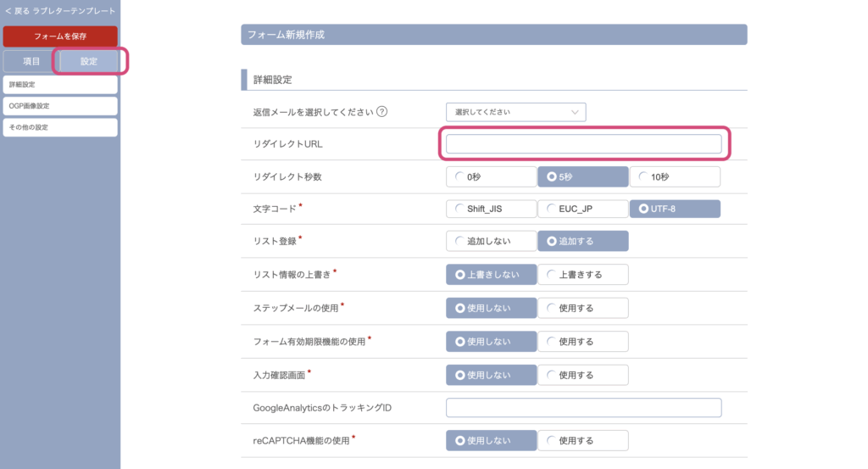Click the リダイレクトURL input field
Viewport: 868px width, 469px height.
click(x=583, y=144)
